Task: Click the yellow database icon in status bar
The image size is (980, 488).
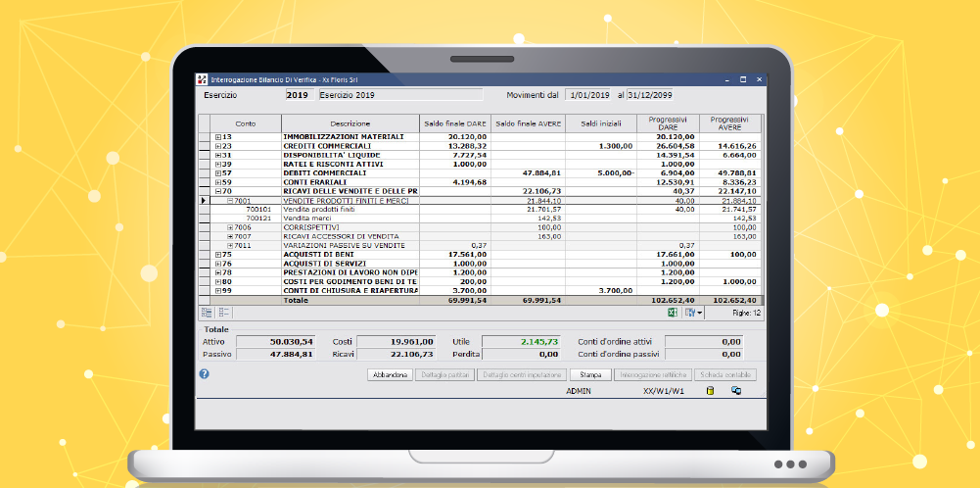Action: (x=710, y=390)
